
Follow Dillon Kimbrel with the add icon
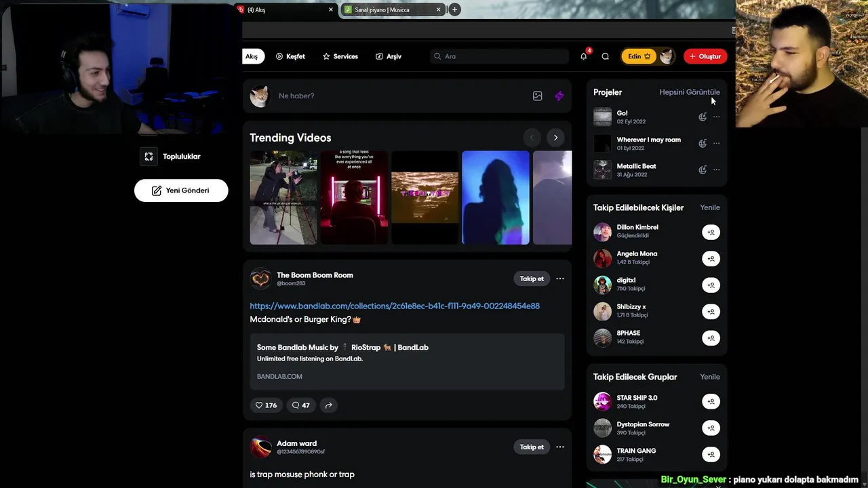click(711, 232)
